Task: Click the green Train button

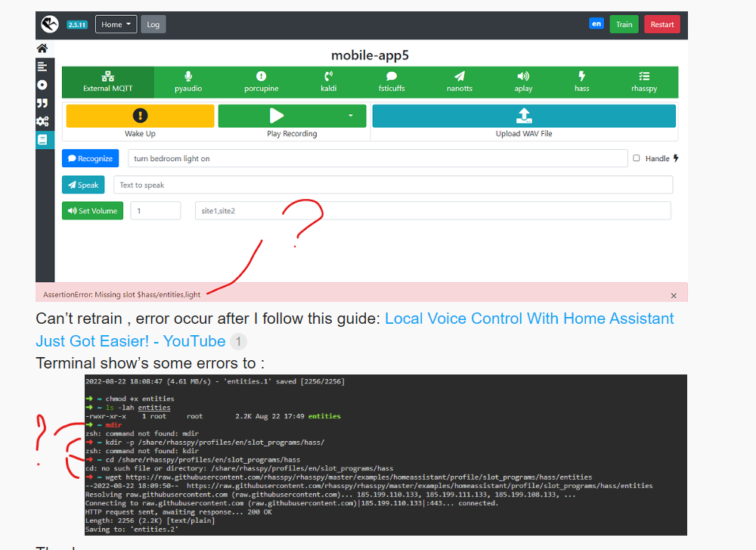Action: [624, 25]
